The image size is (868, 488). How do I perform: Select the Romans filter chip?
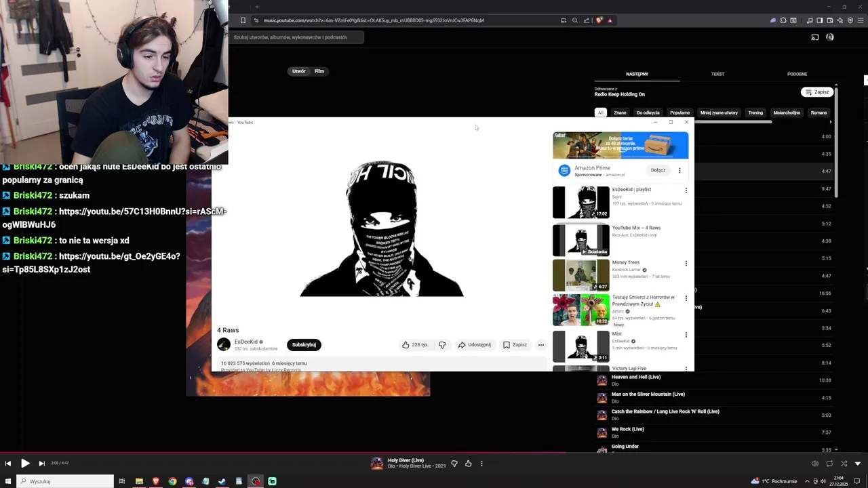(x=819, y=113)
